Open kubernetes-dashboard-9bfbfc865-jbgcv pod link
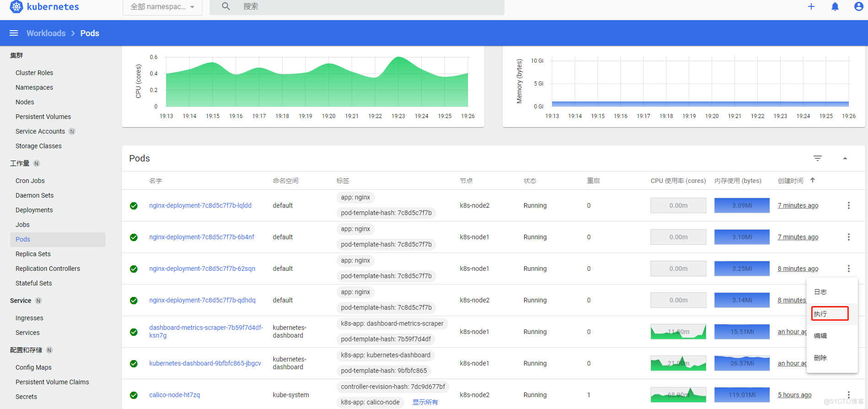Screen dimensions: 868x409 click(205, 363)
